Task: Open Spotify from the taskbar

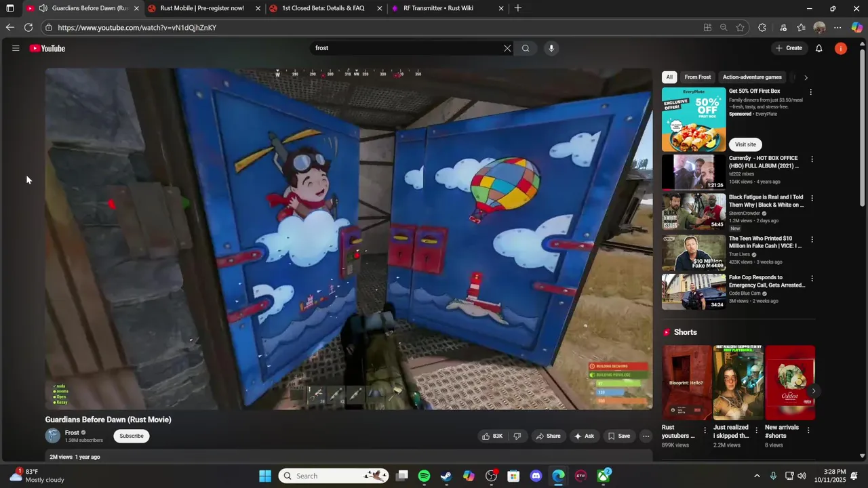Action: coord(424,476)
